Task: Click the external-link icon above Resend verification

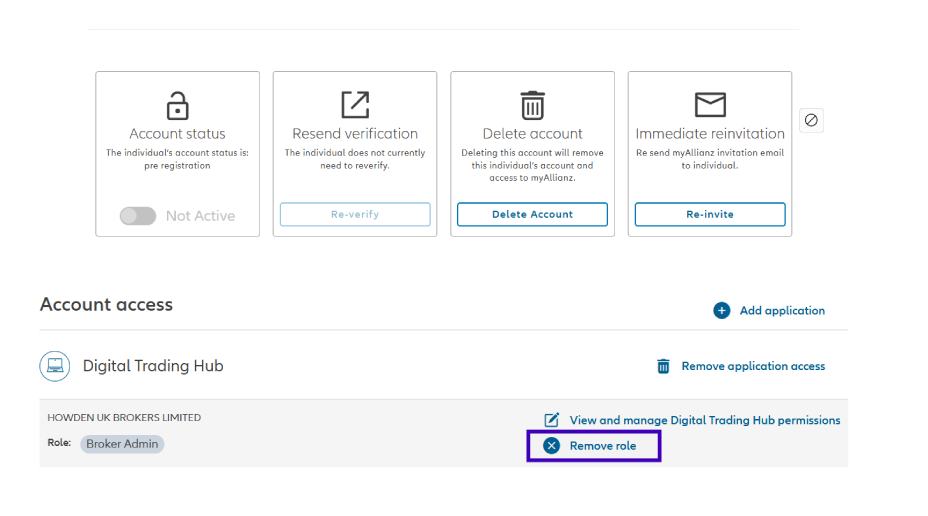Action: click(355, 105)
